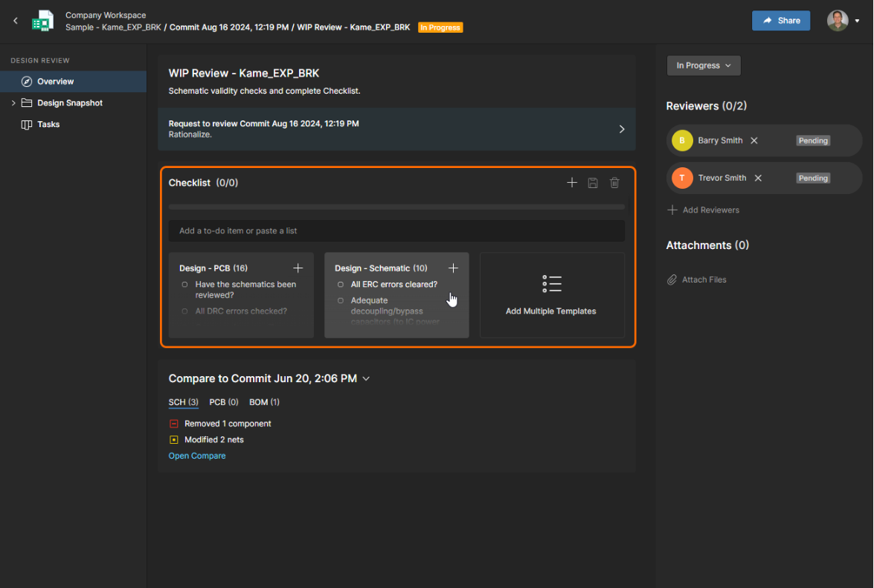This screenshot has width=874, height=588.
Task: Click the delete checklist trash icon
Action: click(x=614, y=183)
